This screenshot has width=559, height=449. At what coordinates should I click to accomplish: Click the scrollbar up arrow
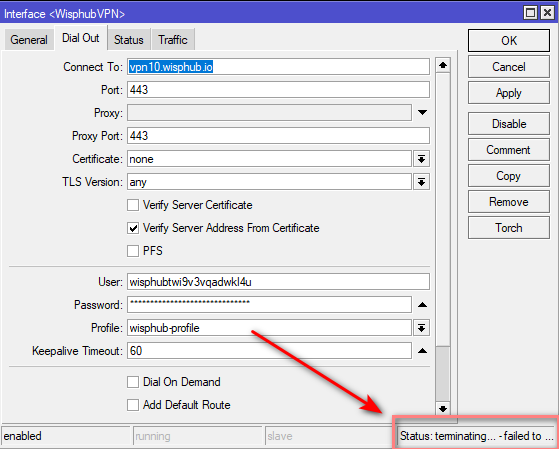[x=443, y=65]
